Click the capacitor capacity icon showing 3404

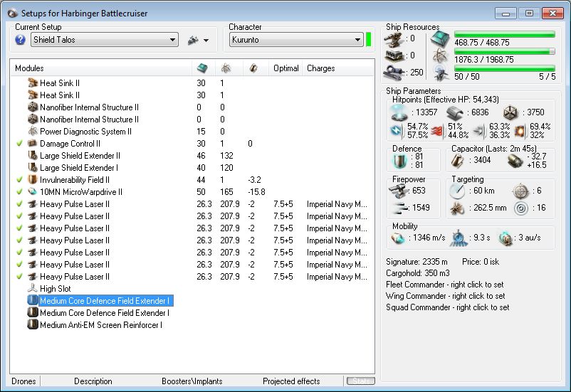(x=457, y=161)
